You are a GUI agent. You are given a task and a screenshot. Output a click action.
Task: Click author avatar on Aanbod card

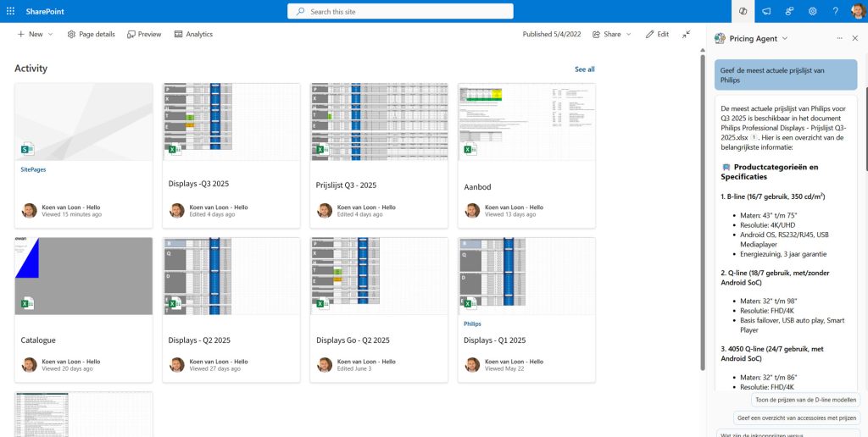(x=472, y=211)
